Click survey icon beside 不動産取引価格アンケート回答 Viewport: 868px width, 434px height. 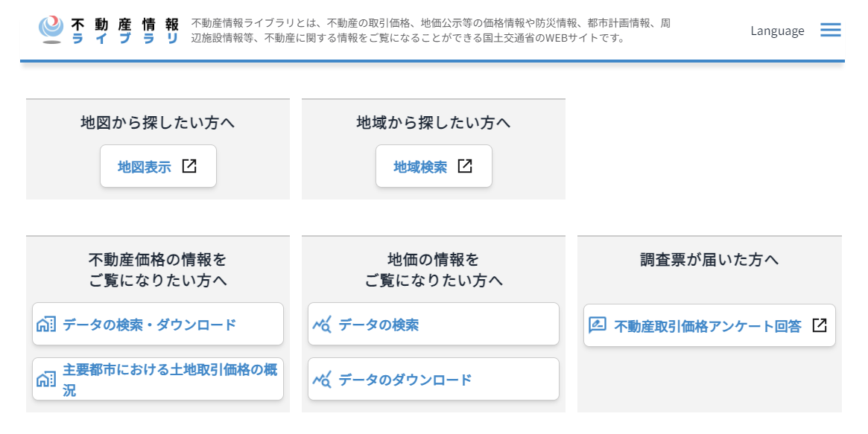coord(598,325)
